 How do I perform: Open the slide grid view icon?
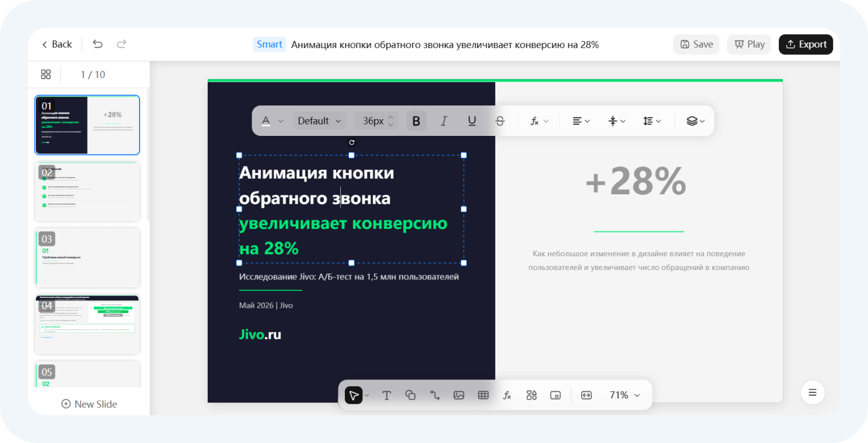46,75
